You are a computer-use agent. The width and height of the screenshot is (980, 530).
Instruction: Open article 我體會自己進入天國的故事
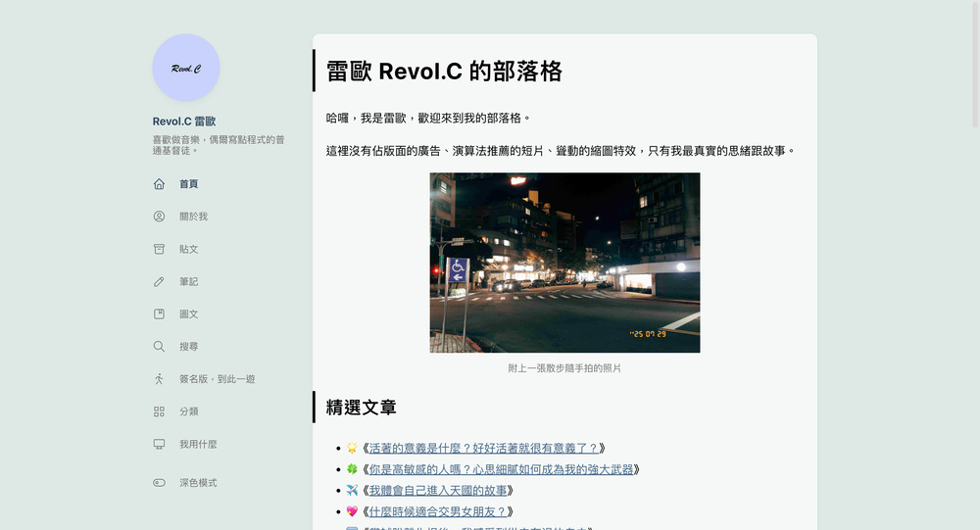438,490
